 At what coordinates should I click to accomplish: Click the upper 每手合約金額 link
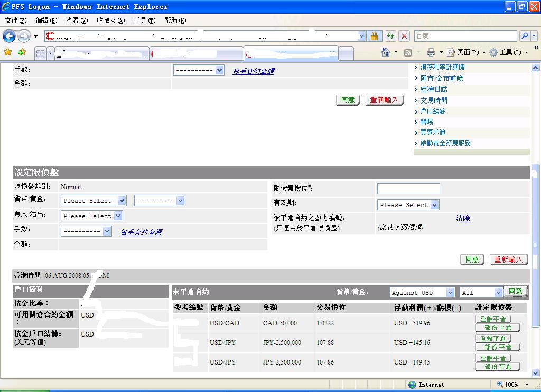click(x=254, y=71)
